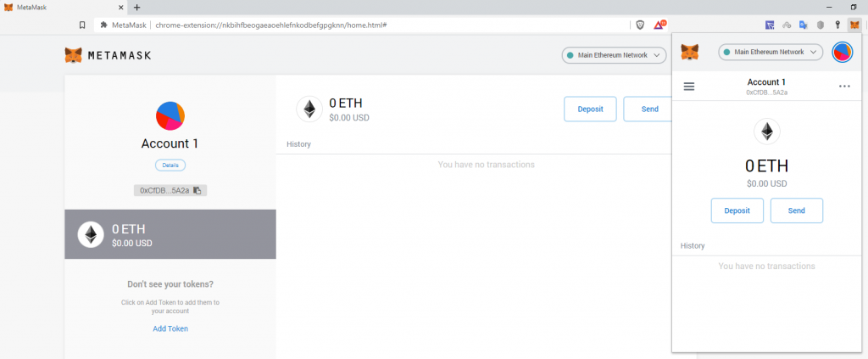Click the Account 1 identicon on main page
868x359 pixels.
(170, 115)
